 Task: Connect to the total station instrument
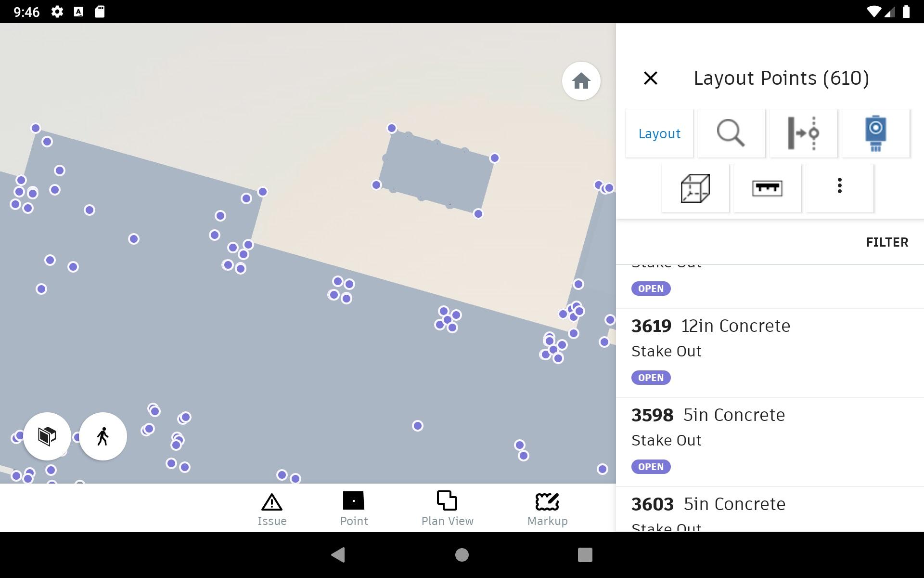click(875, 133)
